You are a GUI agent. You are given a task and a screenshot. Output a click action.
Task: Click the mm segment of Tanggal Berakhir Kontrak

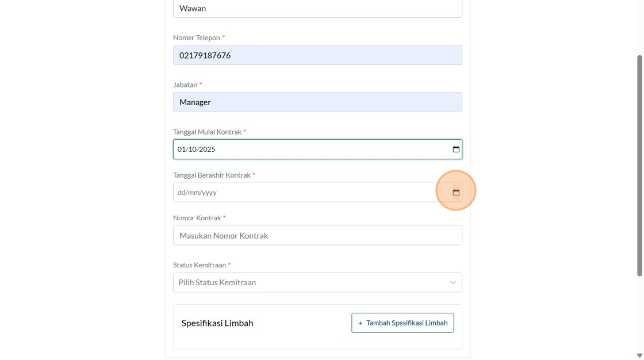(194, 193)
